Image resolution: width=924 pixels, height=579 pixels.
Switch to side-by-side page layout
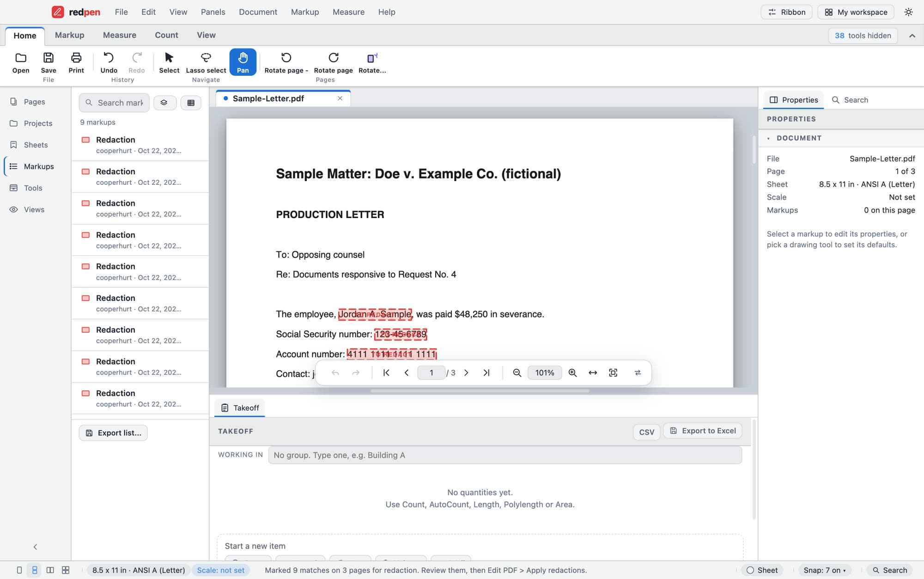pos(50,570)
